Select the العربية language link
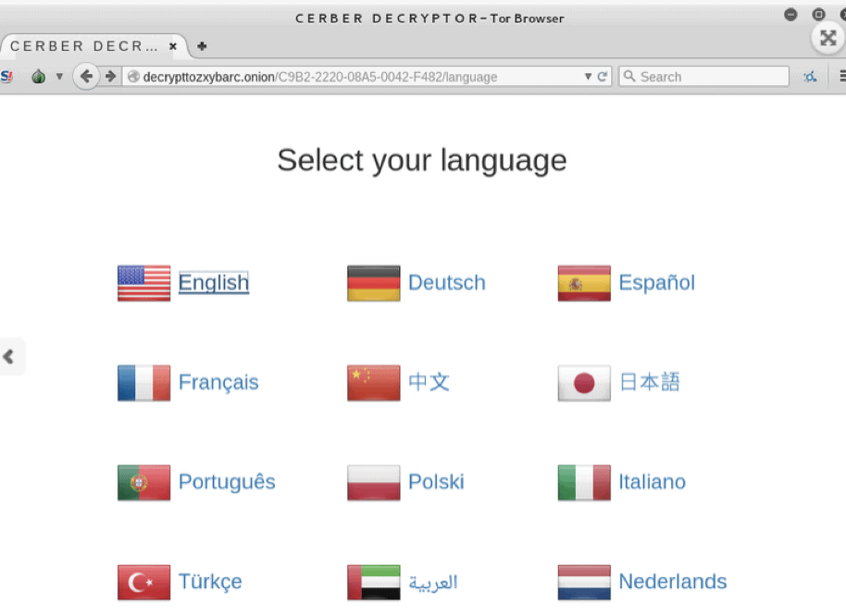The height and width of the screenshot is (616, 846). tap(433, 583)
